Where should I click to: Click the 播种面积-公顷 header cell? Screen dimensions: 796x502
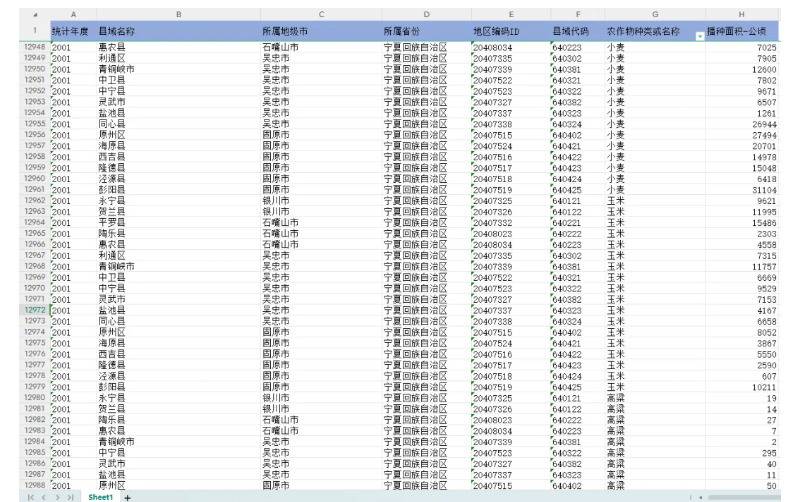click(x=742, y=31)
